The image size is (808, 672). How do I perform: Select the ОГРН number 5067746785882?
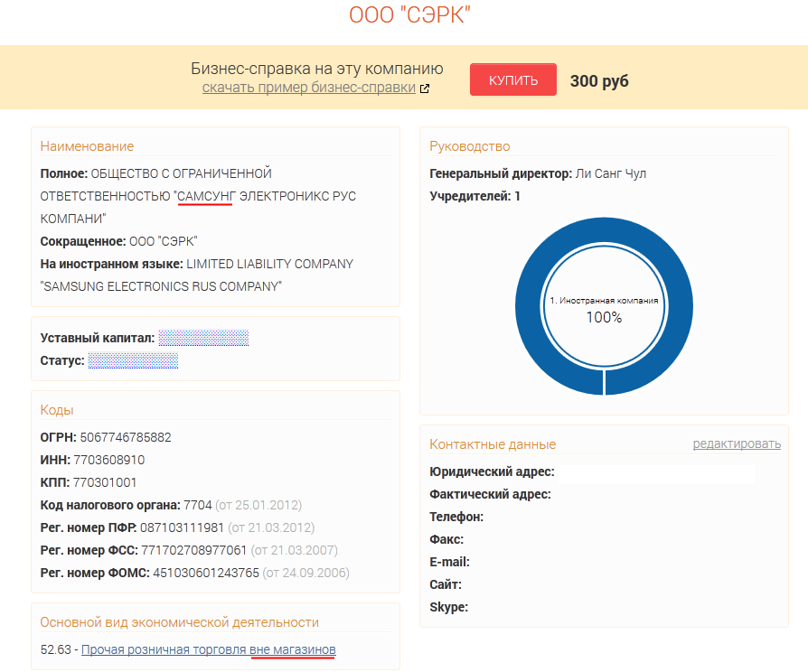click(126, 437)
